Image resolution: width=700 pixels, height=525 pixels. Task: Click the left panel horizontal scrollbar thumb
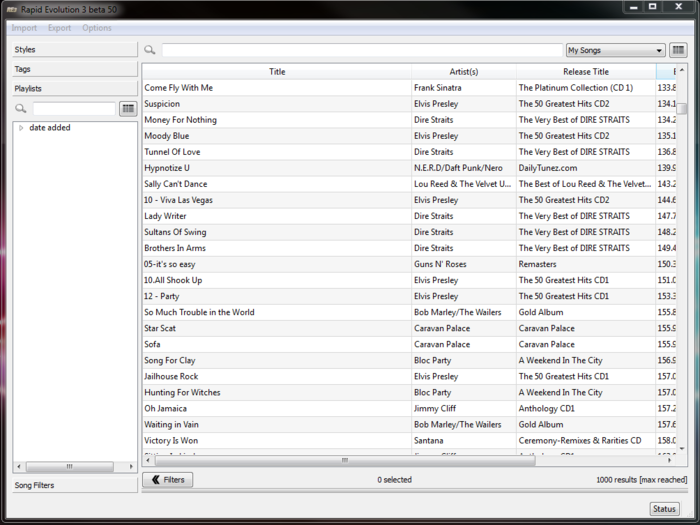(70, 467)
